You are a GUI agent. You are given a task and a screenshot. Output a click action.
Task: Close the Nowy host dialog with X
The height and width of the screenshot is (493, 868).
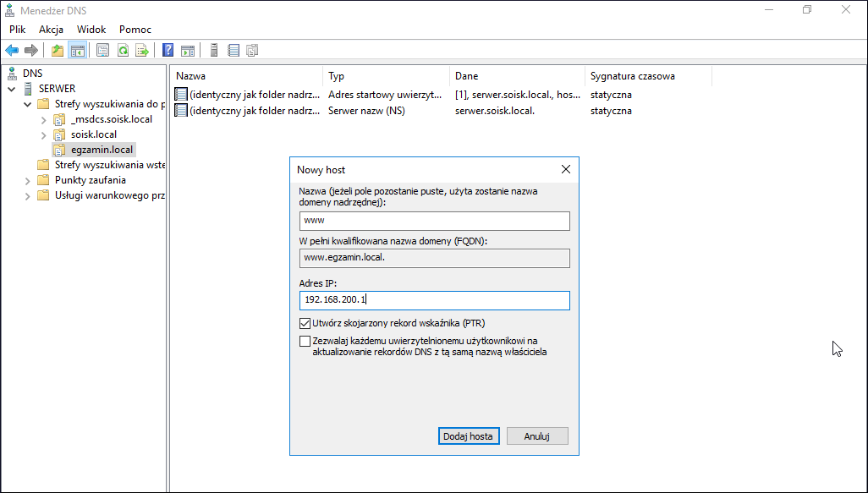point(566,169)
